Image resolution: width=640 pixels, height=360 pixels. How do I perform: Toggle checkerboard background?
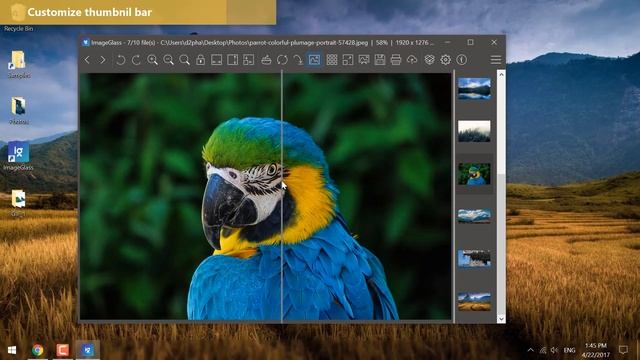(x=332, y=60)
